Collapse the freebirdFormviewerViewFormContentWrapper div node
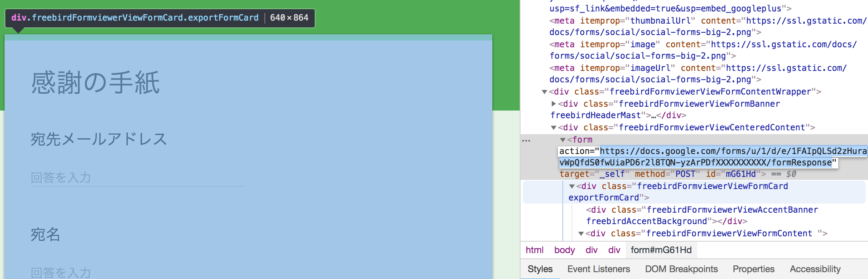868x279 pixels. point(545,92)
